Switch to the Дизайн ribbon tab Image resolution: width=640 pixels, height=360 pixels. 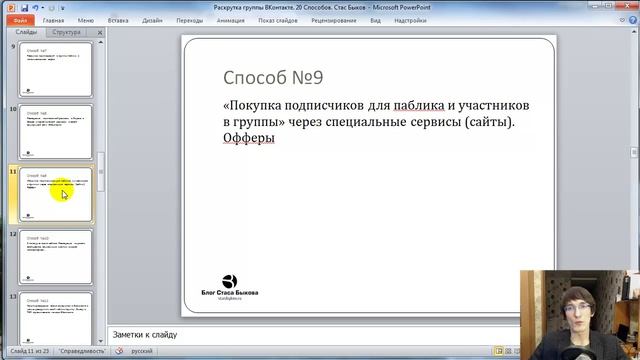(152, 20)
